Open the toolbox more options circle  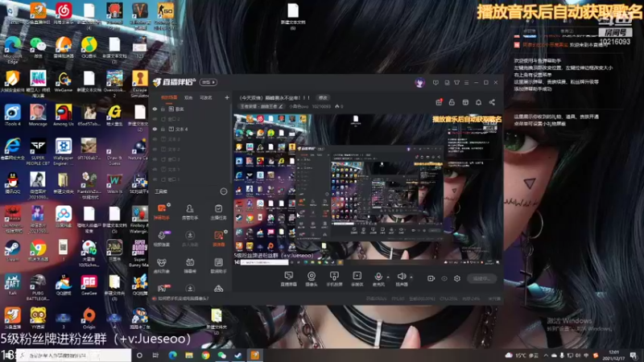[224, 191]
